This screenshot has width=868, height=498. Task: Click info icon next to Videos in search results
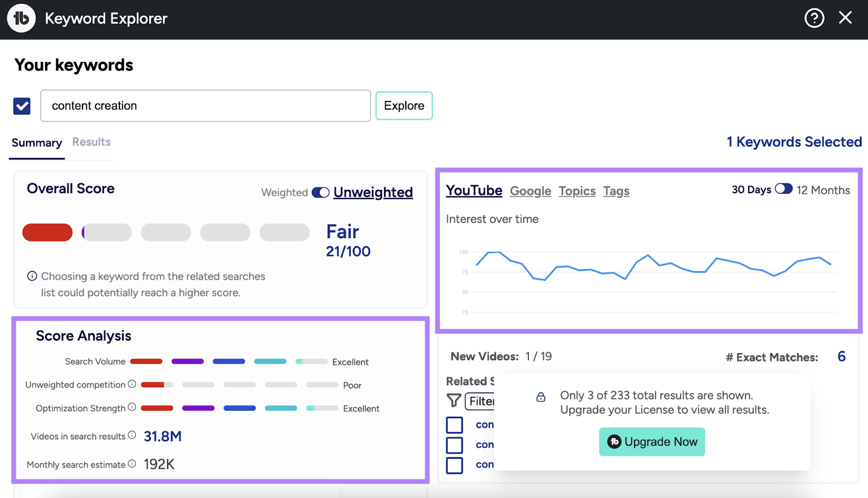(x=132, y=435)
